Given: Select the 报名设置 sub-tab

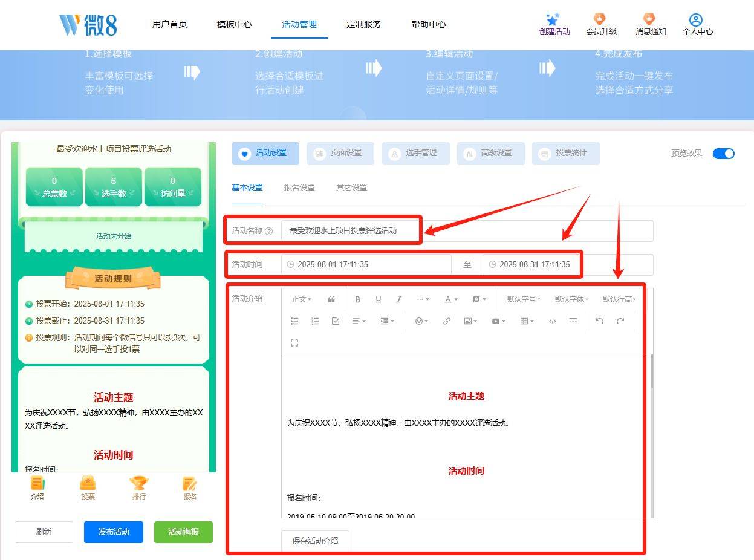Looking at the screenshot, I should coord(299,187).
